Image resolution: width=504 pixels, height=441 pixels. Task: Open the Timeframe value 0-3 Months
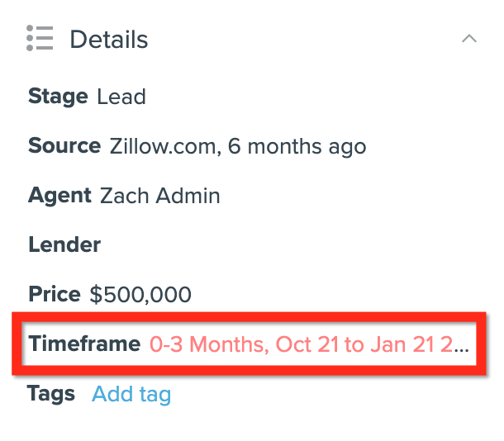click(x=209, y=344)
